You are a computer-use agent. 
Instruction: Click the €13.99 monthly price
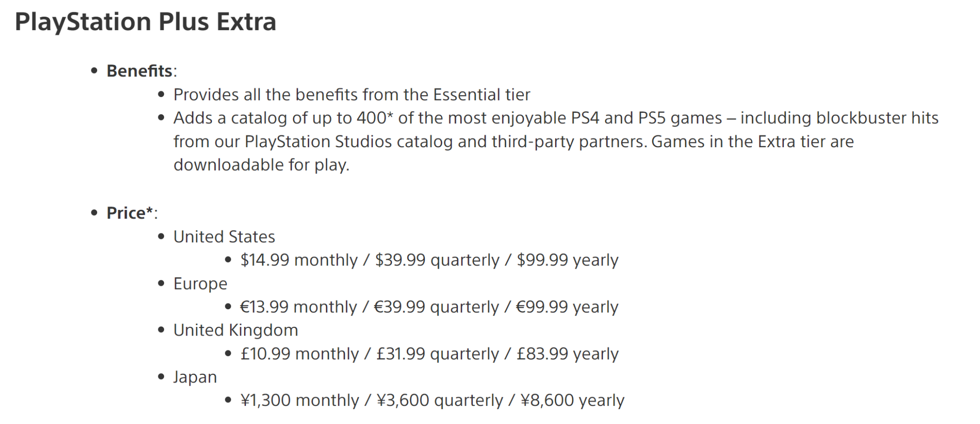pos(299,307)
